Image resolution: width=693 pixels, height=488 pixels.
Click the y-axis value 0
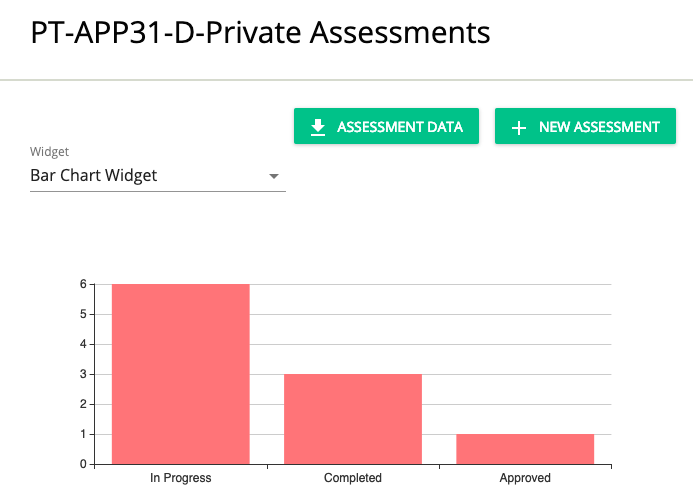(x=83, y=464)
